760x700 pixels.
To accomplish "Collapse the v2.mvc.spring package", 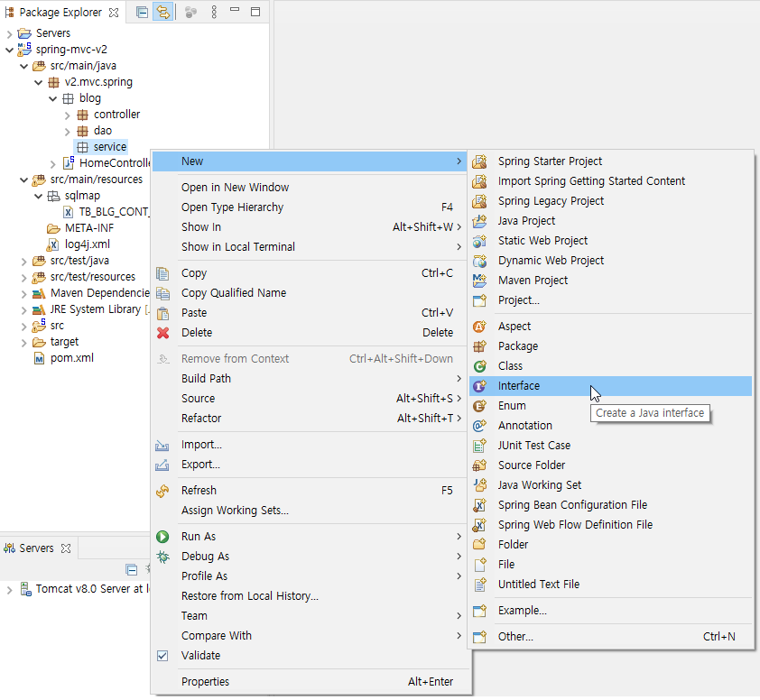I will coord(38,82).
